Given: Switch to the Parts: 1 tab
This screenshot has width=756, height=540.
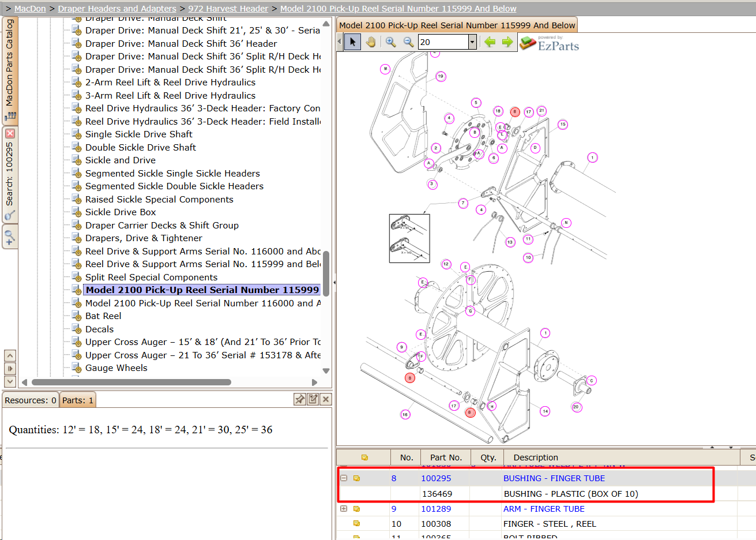Looking at the screenshot, I should click(x=78, y=400).
